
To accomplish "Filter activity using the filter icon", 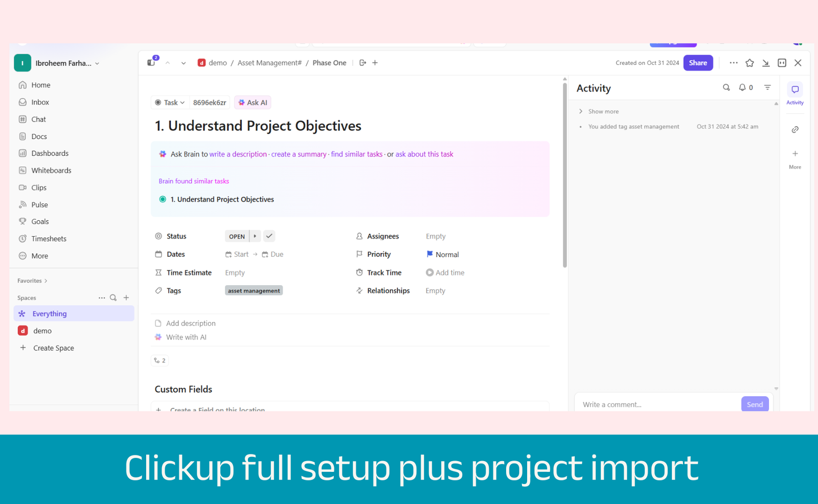I will tap(767, 87).
